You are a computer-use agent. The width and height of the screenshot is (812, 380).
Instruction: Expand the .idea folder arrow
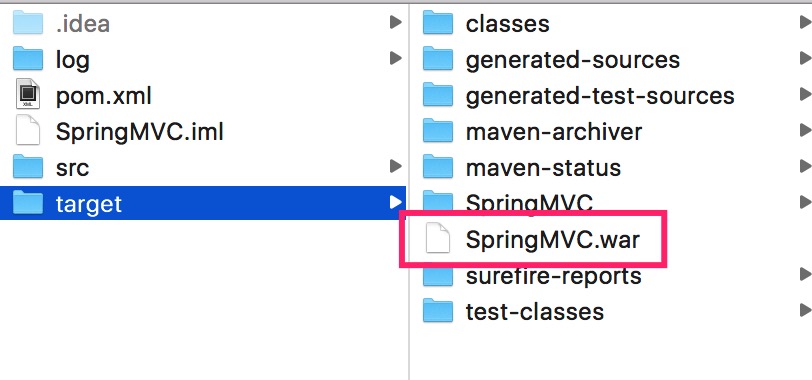[396, 22]
